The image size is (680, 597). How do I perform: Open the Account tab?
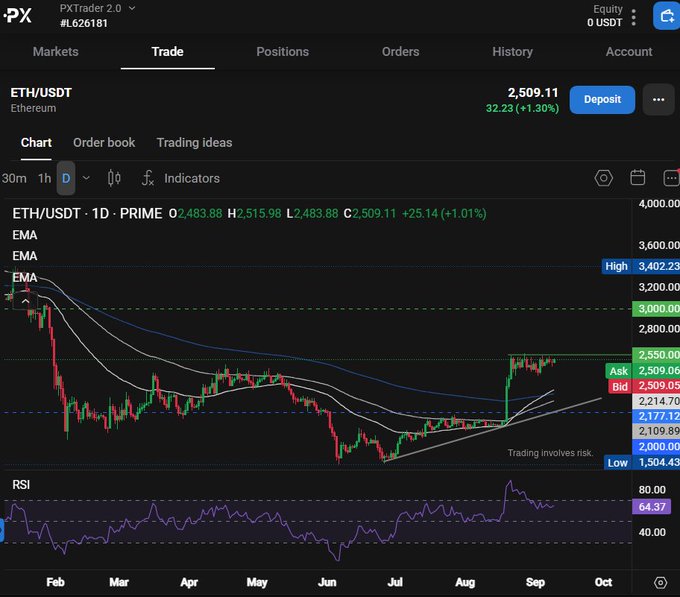pos(629,52)
